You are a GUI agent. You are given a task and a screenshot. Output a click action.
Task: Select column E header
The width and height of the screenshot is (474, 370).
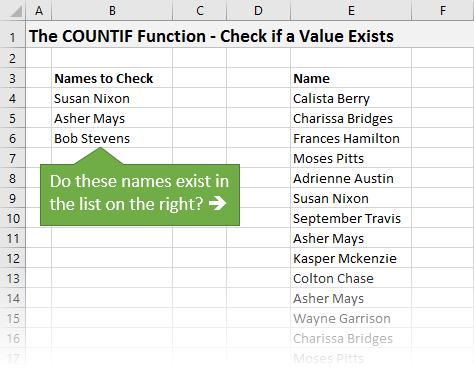pyautogui.click(x=351, y=10)
